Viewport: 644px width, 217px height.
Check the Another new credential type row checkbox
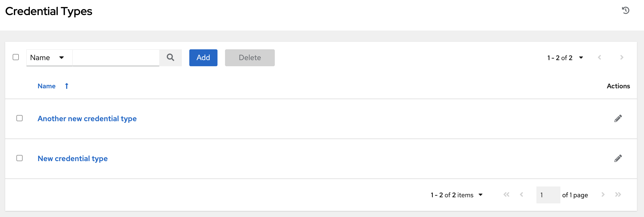(19, 118)
